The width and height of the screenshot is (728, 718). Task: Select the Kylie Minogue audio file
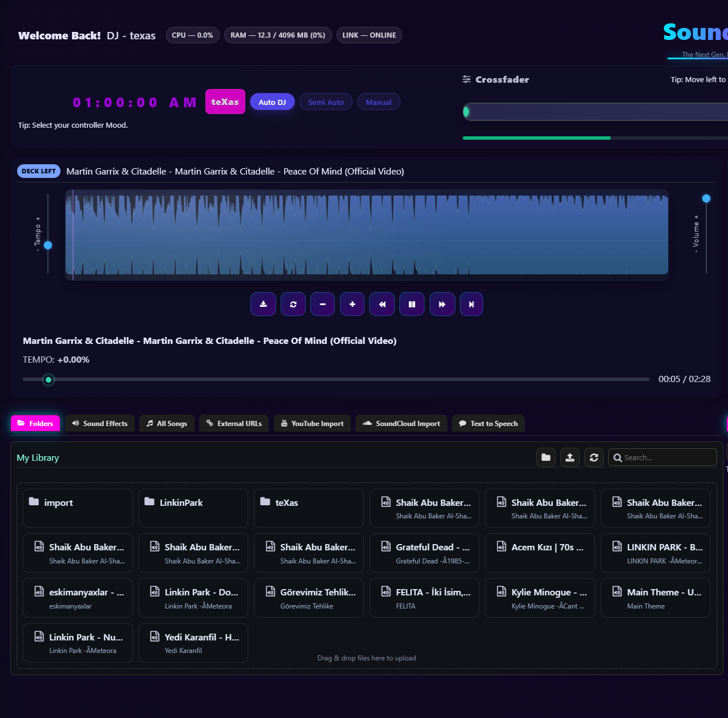pos(540,598)
